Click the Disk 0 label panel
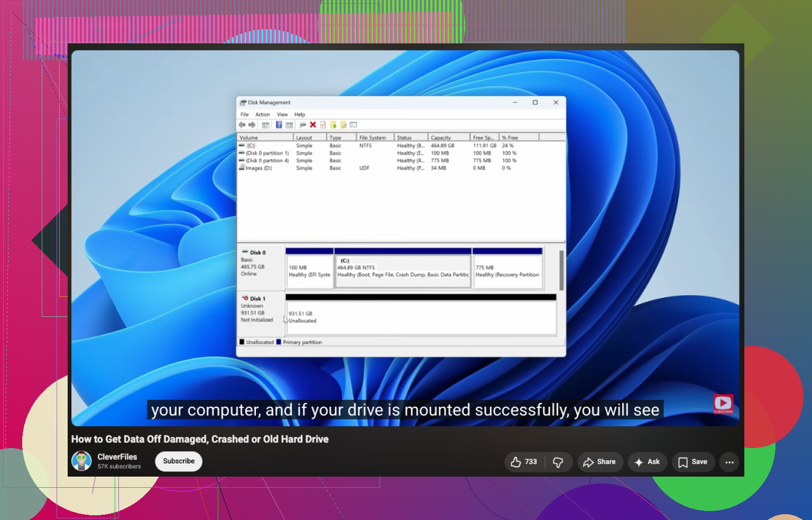This screenshot has width=812, height=520. pos(261,268)
